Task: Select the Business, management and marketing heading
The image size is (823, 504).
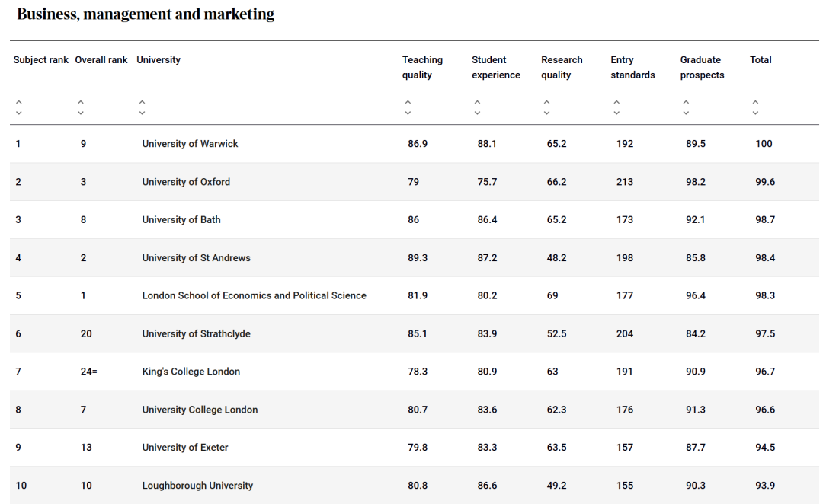Action: 146,14
